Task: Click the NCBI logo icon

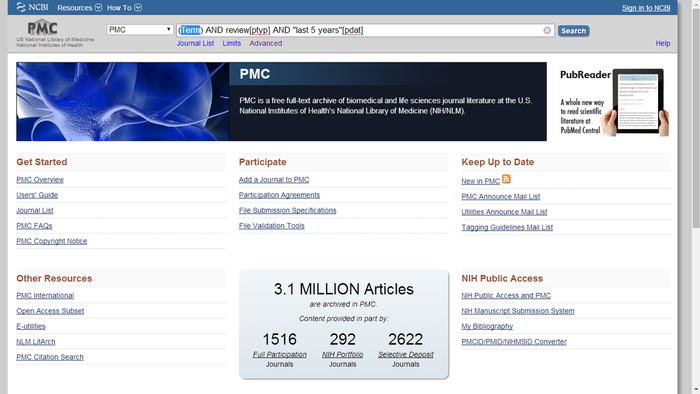Action: [21, 7]
